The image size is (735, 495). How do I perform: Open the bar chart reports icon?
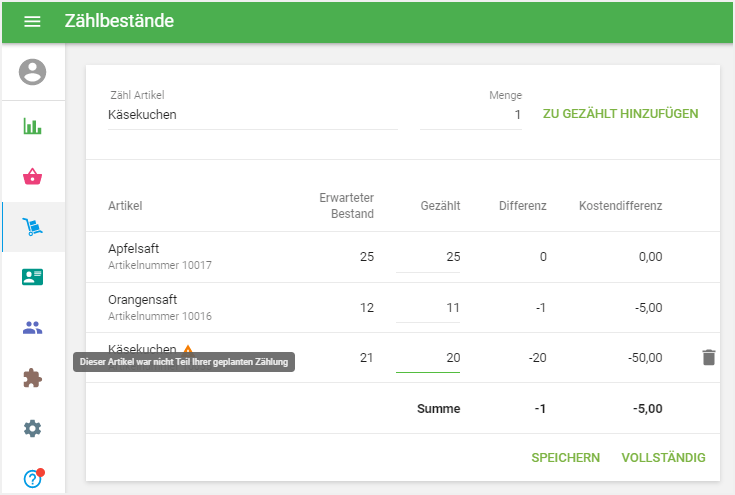click(x=33, y=127)
